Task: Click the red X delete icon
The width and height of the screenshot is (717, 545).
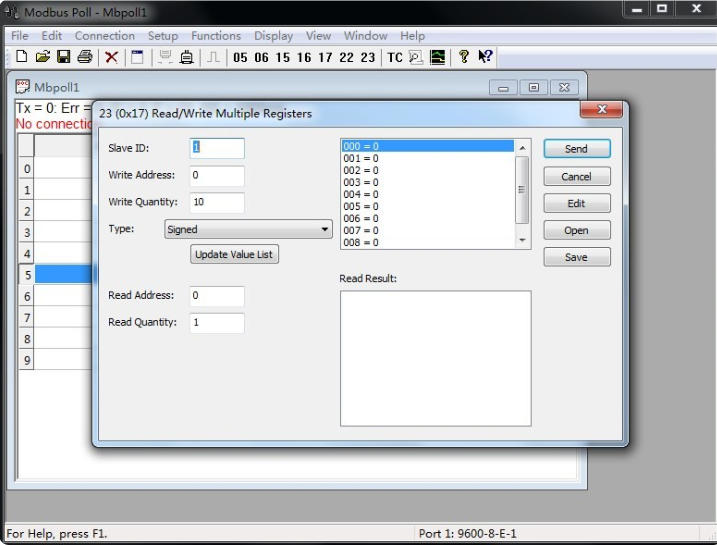Action: pos(112,57)
